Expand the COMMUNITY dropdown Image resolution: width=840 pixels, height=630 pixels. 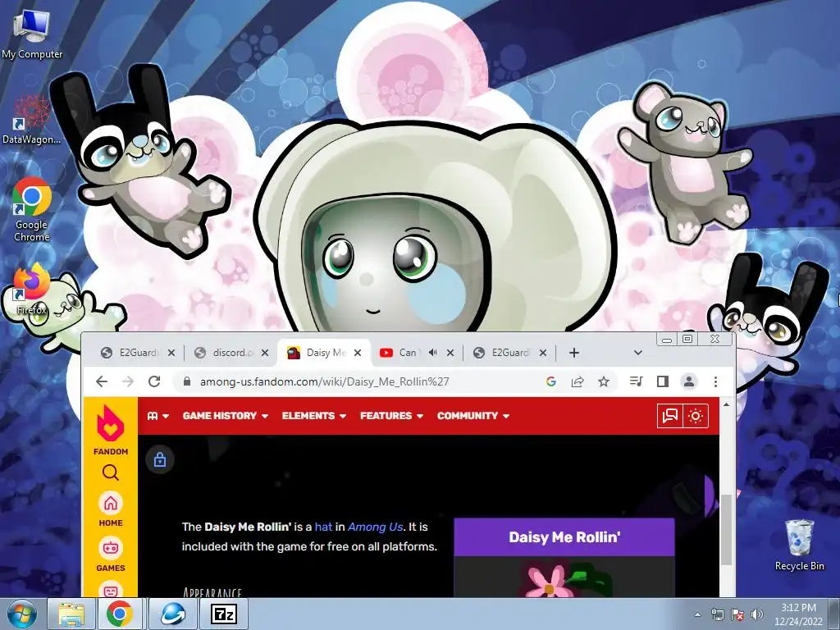pos(473,416)
